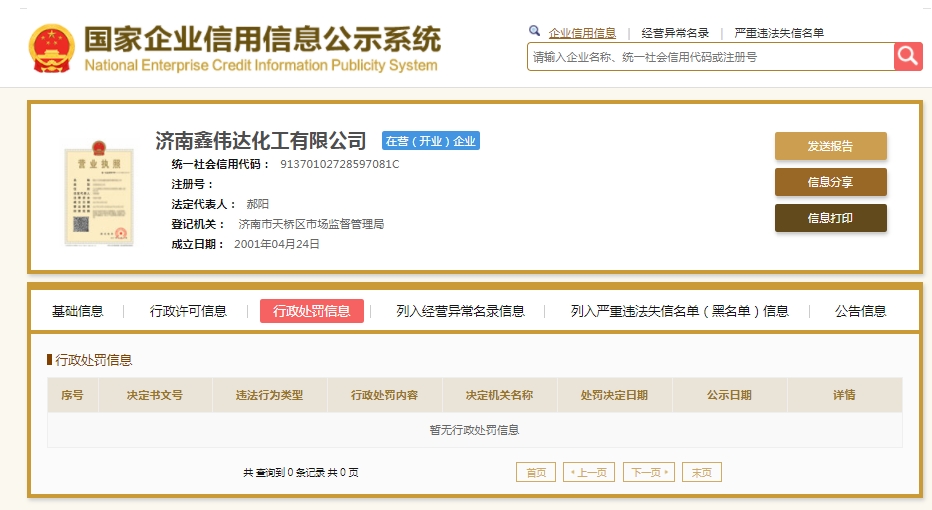932x510 pixels.
Task: Click the 违法行为类型 column header
Action: (x=270, y=395)
